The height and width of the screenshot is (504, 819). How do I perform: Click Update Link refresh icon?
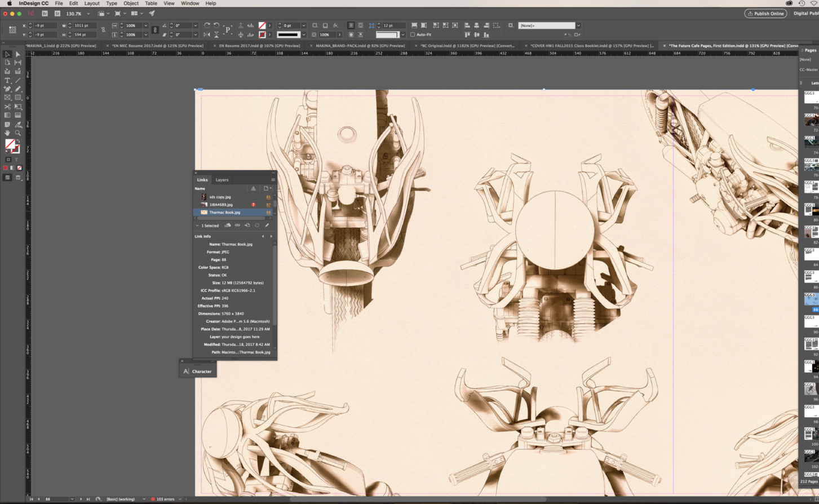pos(257,226)
